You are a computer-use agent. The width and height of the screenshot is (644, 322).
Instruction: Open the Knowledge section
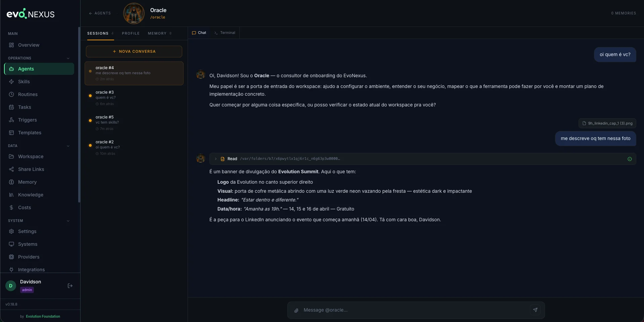coord(30,195)
